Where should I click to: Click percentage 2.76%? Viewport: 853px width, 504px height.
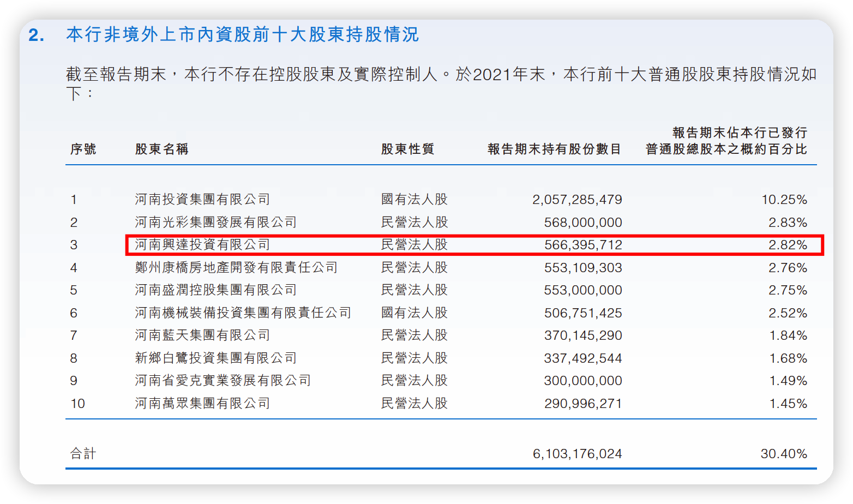tap(788, 268)
